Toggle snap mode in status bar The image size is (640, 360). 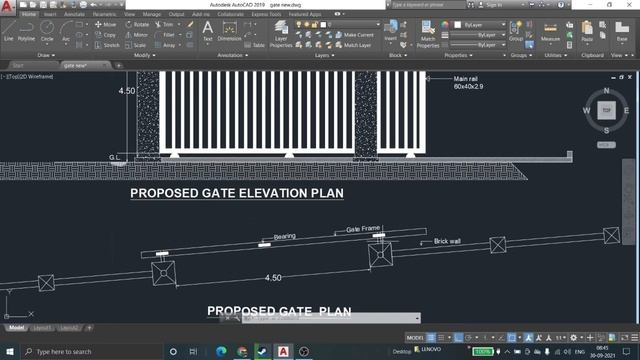pyautogui.click(x=441, y=338)
